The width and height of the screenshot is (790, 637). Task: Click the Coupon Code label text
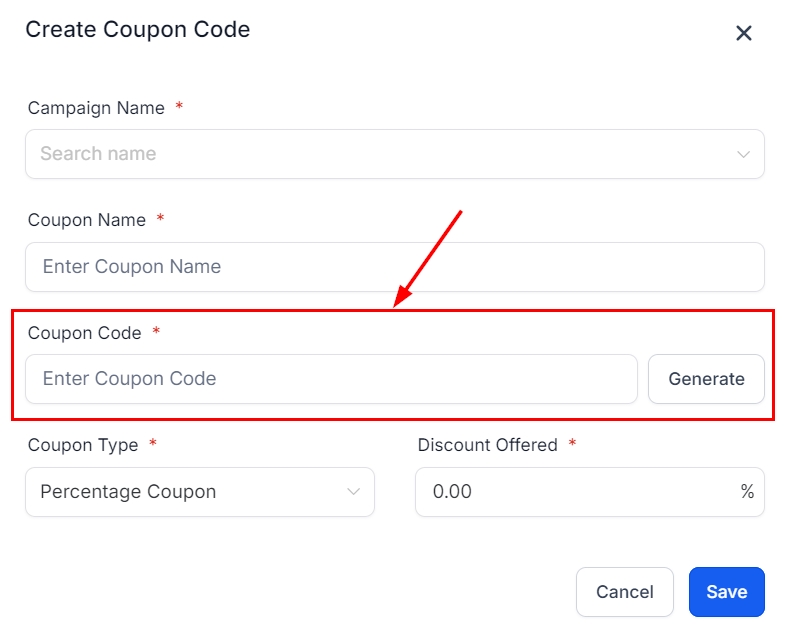coord(84,333)
